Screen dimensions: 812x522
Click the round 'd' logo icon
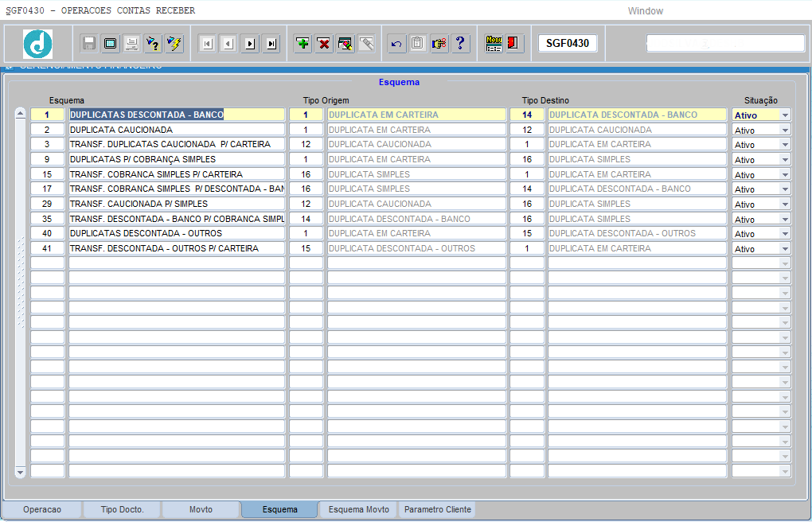[x=37, y=44]
